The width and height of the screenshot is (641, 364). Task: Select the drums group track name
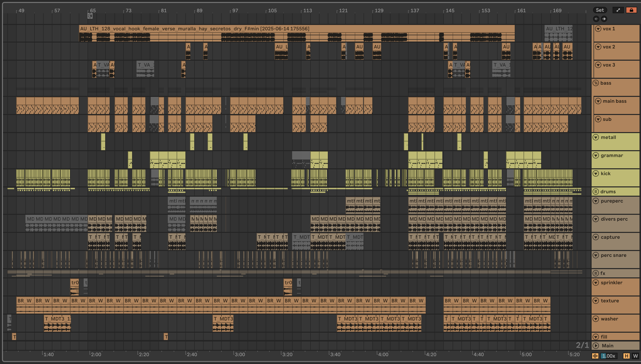[608, 192]
